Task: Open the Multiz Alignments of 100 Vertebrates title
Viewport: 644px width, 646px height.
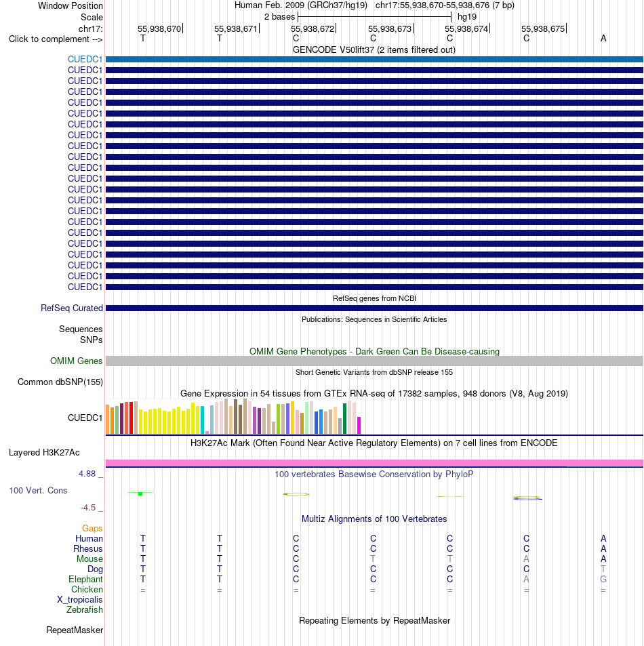Action: click(374, 519)
